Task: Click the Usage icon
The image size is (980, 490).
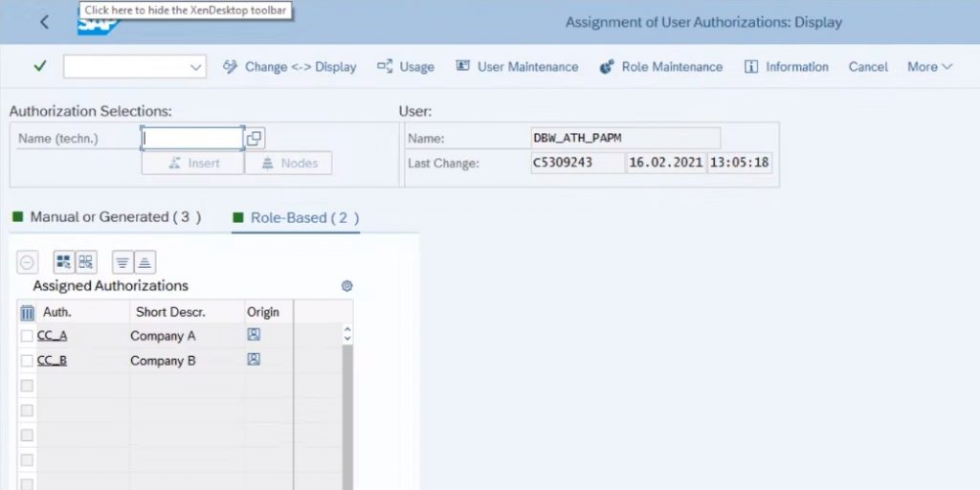Action: point(385,66)
